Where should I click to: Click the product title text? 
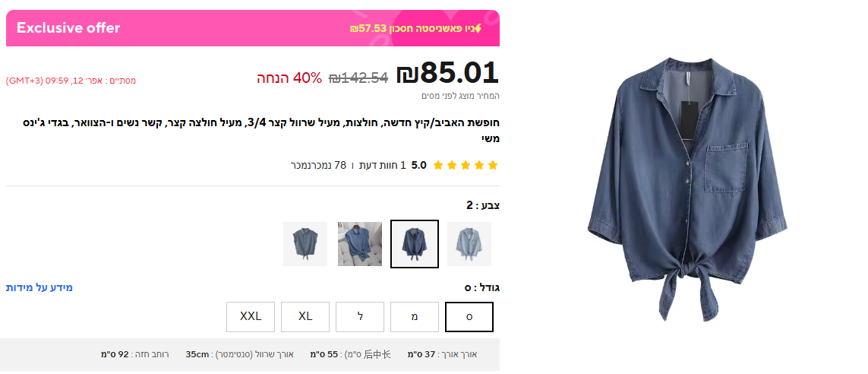tap(261, 130)
